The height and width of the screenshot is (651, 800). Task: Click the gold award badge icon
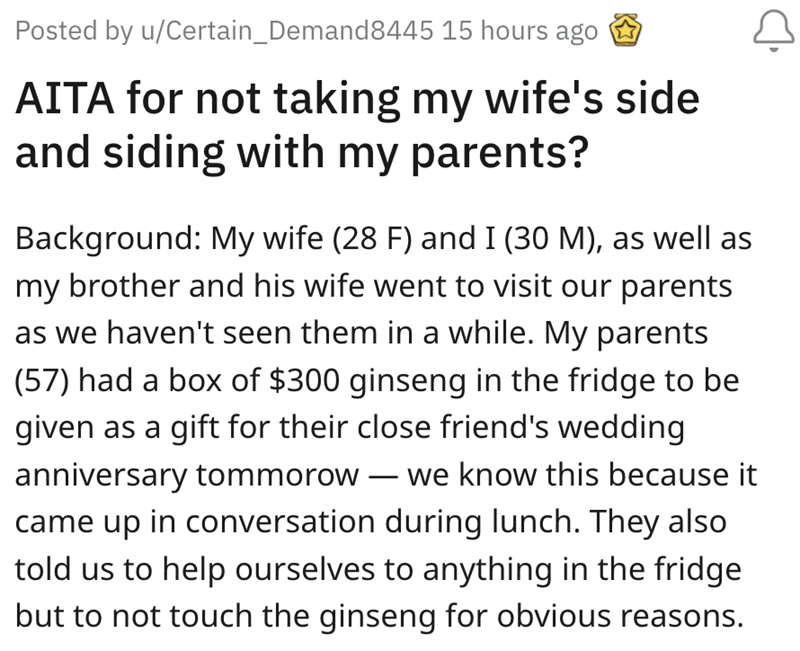(x=626, y=31)
